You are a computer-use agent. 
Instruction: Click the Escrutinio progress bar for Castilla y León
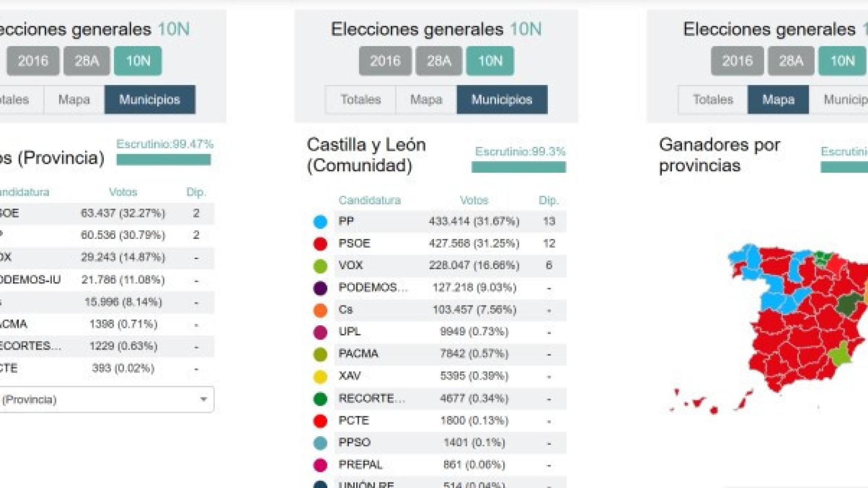click(x=518, y=167)
